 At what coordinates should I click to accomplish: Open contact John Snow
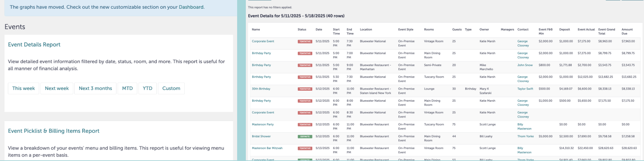(x=525, y=65)
